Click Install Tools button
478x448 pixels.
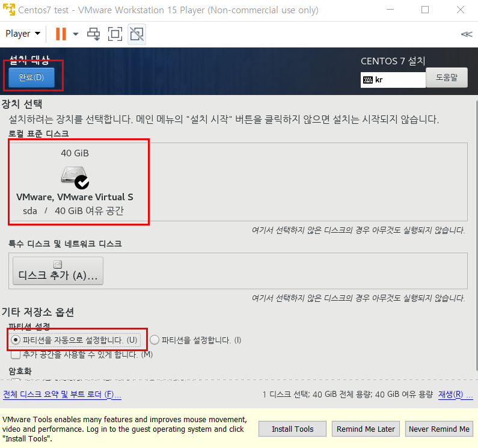click(x=292, y=429)
